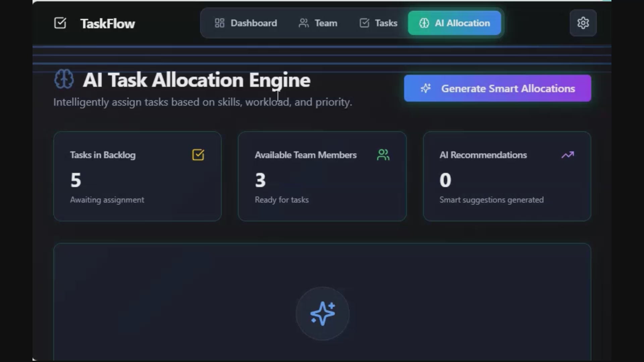Click the TaskFlow checkbox logo icon

click(60, 23)
